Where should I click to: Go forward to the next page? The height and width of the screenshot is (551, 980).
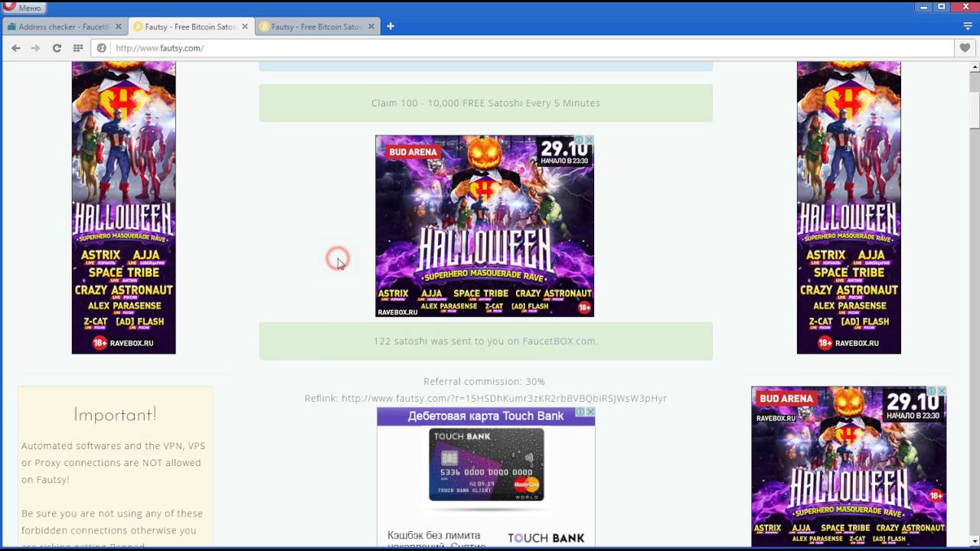pyautogui.click(x=35, y=47)
